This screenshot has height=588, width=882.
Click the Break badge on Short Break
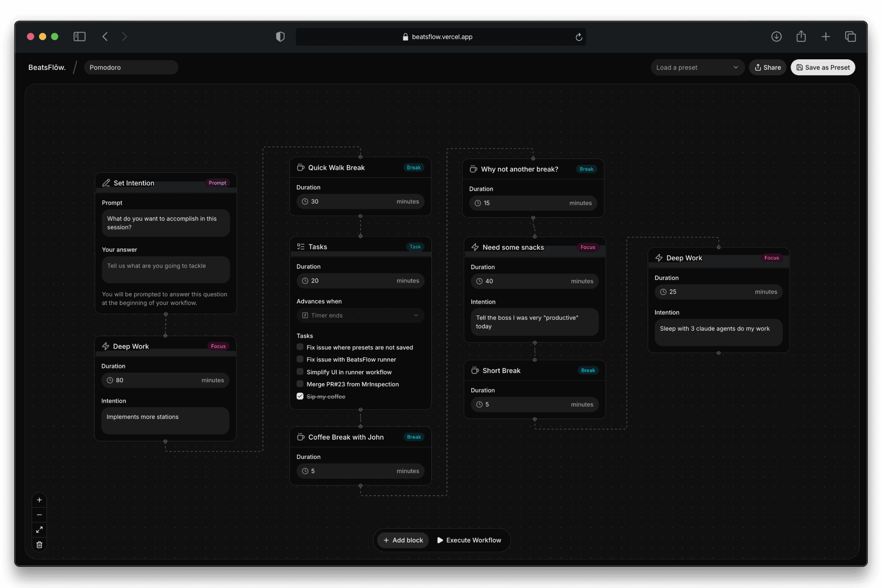click(x=588, y=370)
